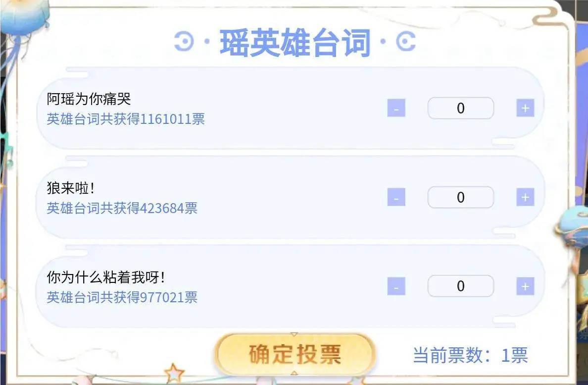This screenshot has width=588, height=385.
Task: Remove a vote from 狼来啦! with minus icon
Action: click(x=396, y=197)
